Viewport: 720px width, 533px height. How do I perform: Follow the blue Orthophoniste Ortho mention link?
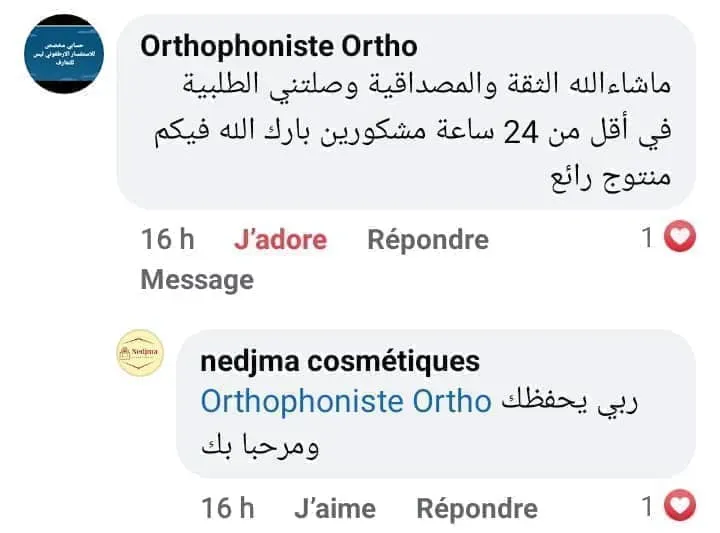point(346,401)
